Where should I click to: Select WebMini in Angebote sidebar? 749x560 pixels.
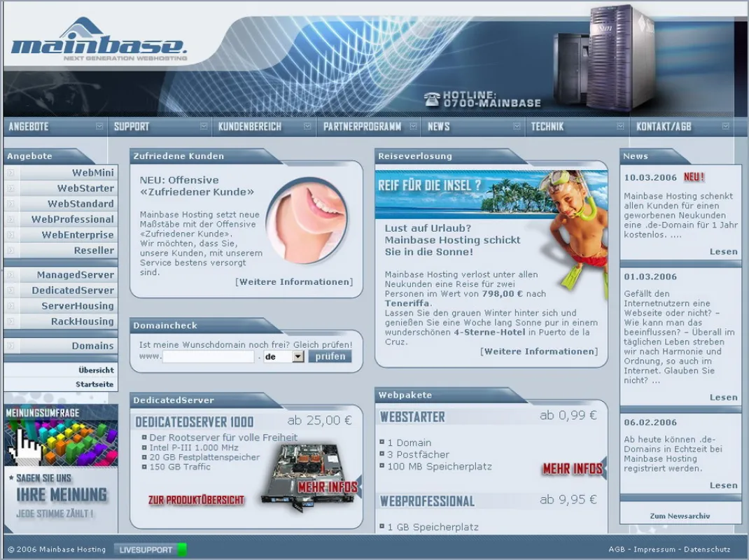coord(61,173)
